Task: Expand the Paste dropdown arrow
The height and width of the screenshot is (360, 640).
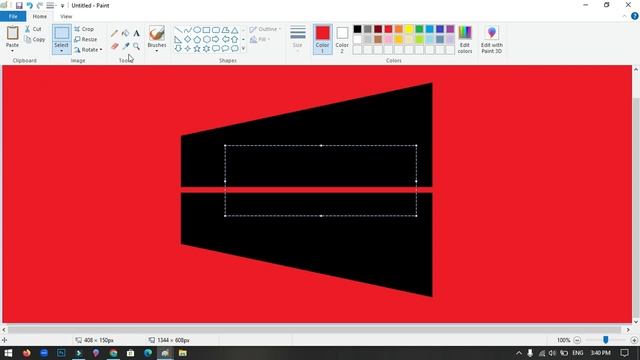Action: tap(12, 51)
